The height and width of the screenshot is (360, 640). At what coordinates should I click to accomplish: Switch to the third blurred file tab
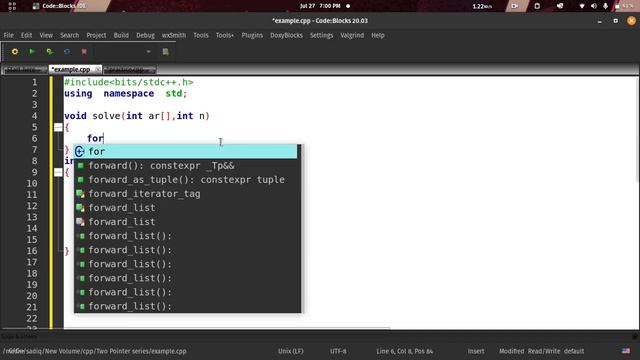[129, 70]
